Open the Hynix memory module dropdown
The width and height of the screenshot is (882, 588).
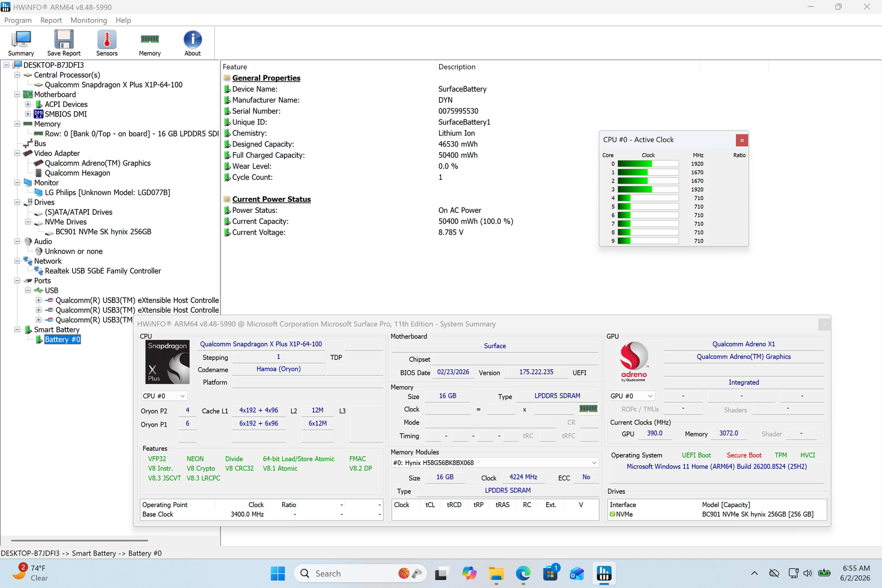[x=495, y=463]
